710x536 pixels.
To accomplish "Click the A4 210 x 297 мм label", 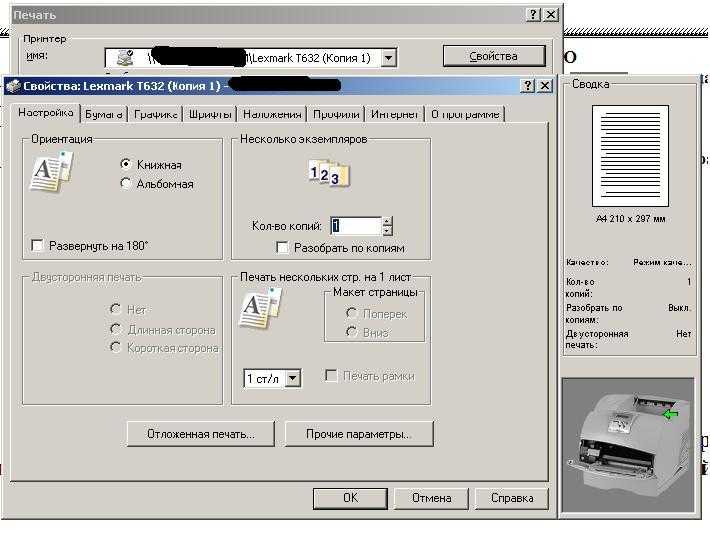I will pyautogui.click(x=630, y=219).
